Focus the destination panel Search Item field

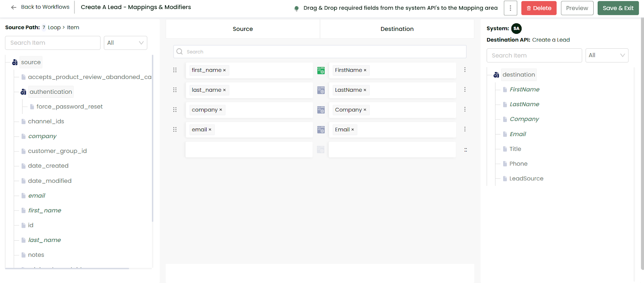[x=534, y=56]
